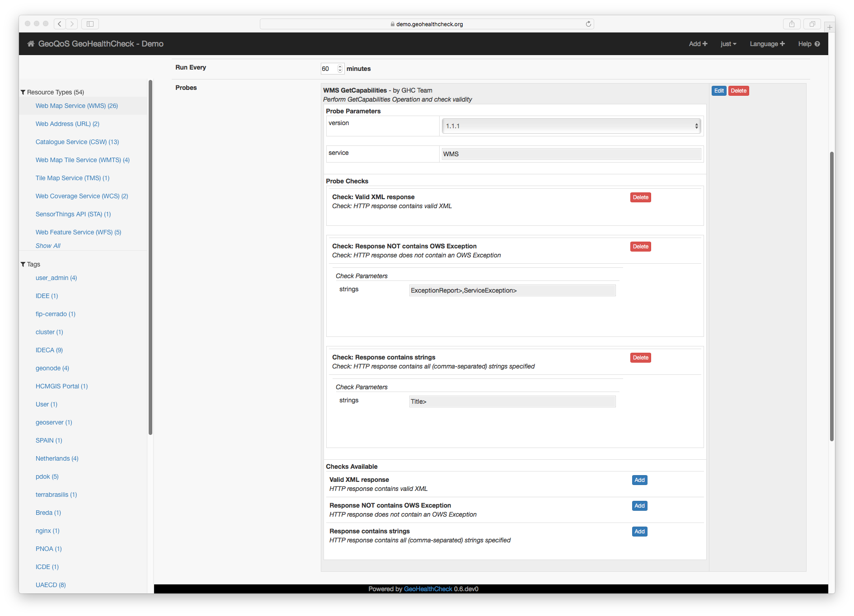854x616 pixels.
Task: Click the sidebar vertical scrollbar
Action: [150, 257]
